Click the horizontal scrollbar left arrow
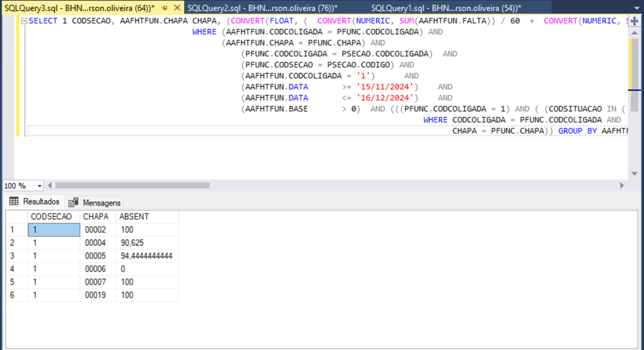Viewport: 644px width, 350px height. (50, 186)
